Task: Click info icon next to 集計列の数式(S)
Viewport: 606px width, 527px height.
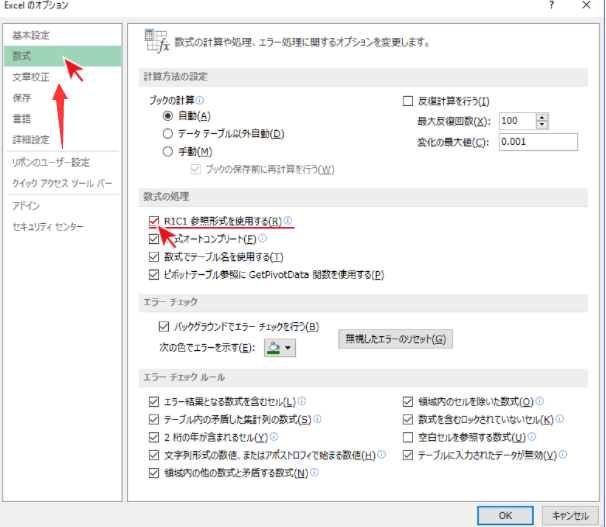Action: (317, 419)
